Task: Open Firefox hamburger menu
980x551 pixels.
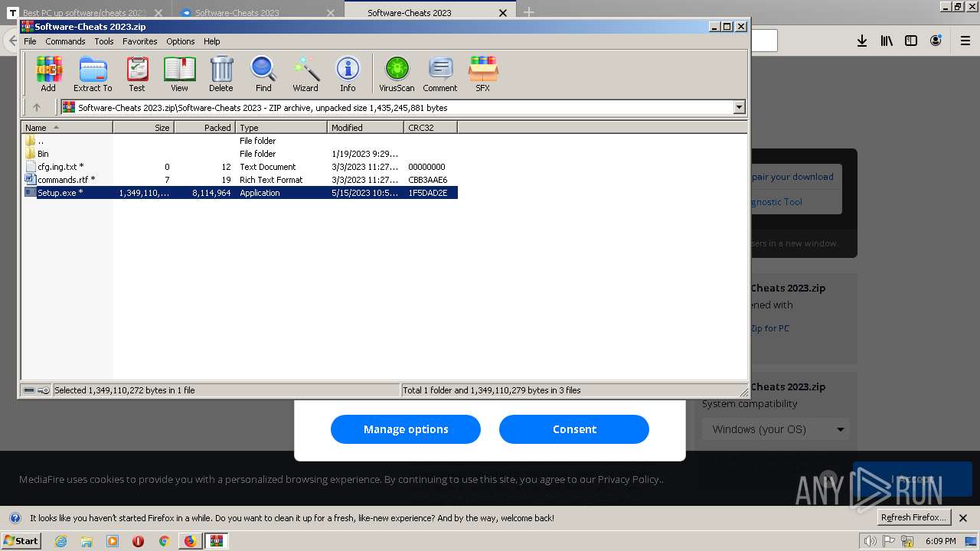Action: coord(965,41)
